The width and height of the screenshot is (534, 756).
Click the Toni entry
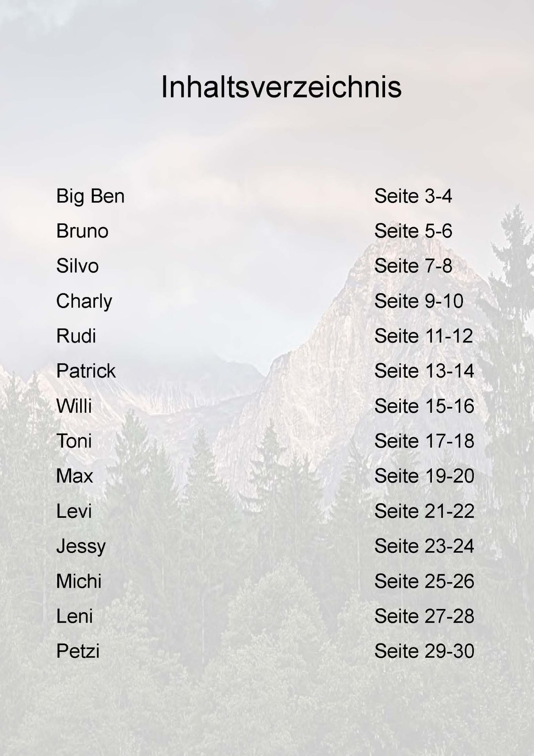(74, 441)
